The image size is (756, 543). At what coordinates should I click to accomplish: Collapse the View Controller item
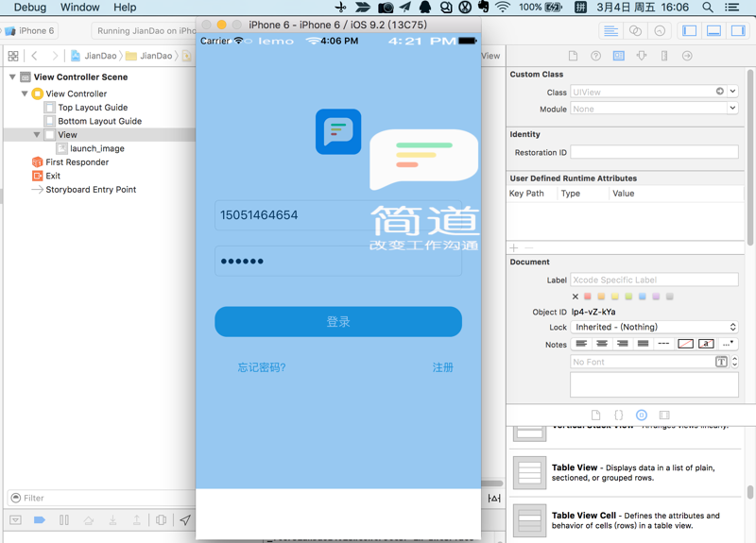[x=25, y=93]
